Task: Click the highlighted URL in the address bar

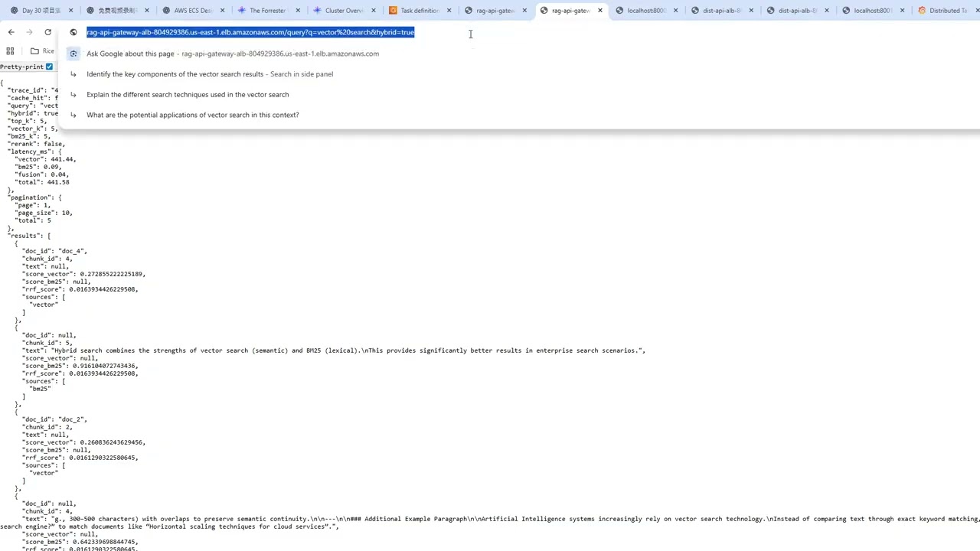Action: tap(250, 32)
